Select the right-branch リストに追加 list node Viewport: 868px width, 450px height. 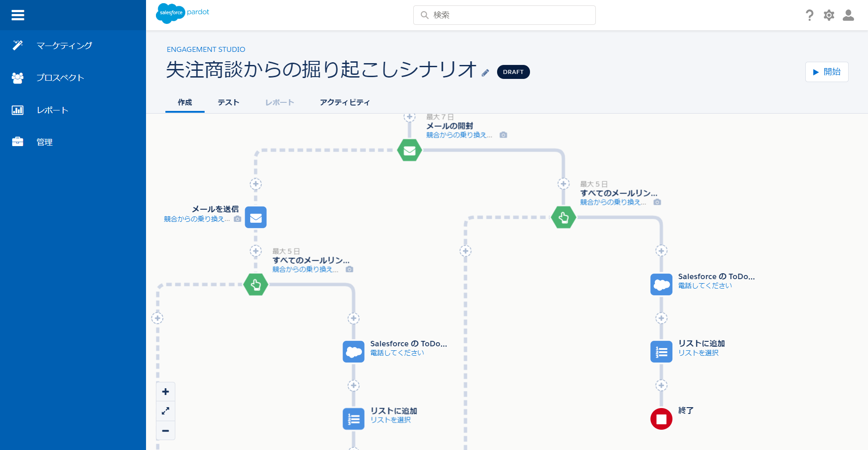(661, 352)
